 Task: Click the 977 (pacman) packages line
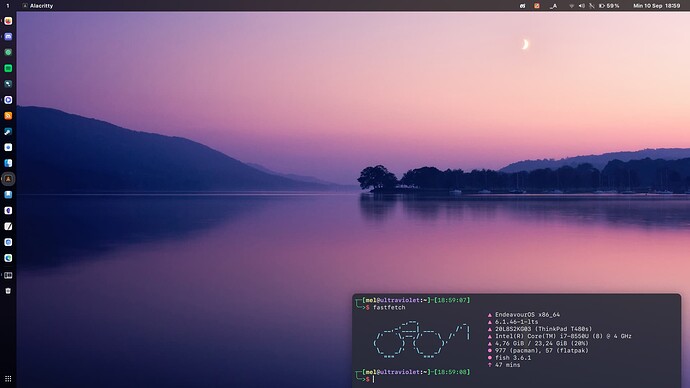(x=542, y=351)
